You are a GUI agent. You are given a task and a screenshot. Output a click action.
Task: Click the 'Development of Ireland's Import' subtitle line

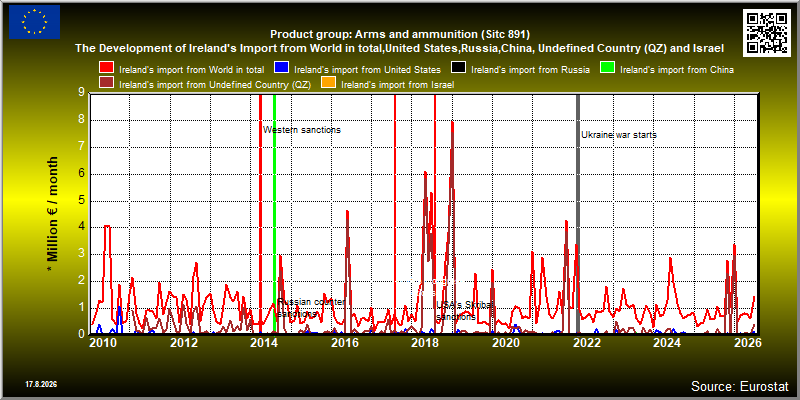point(400,49)
